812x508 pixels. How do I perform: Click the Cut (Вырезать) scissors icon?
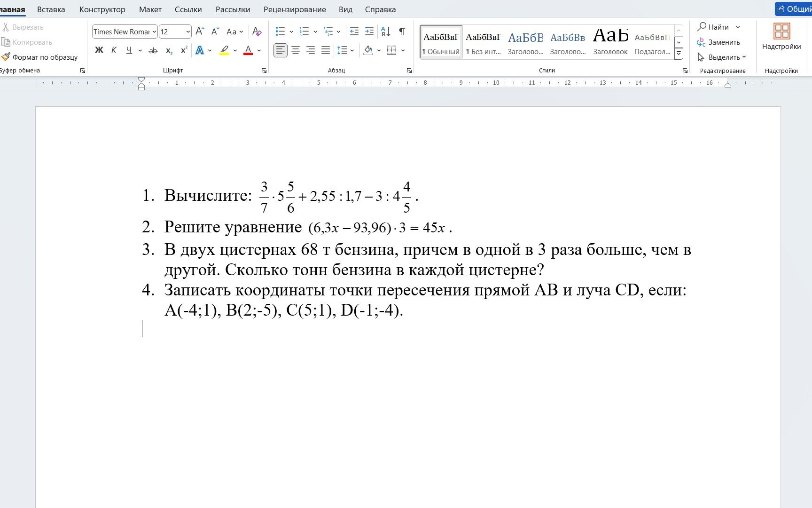pos(6,27)
